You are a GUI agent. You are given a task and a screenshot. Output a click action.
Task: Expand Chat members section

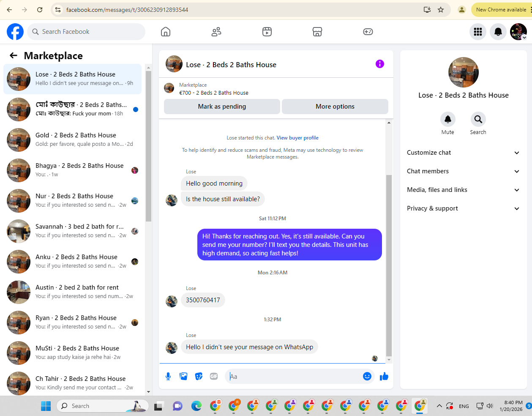pos(463,171)
